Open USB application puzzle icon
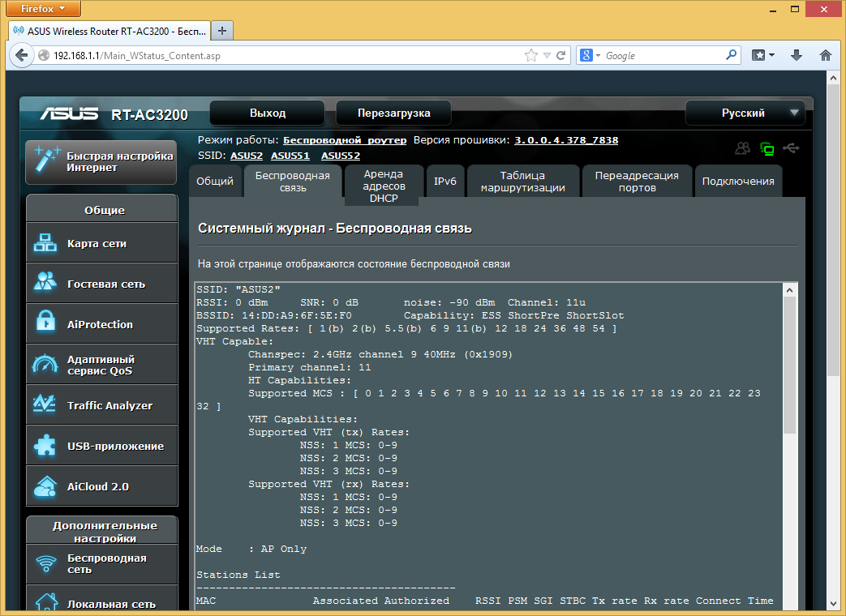The image size is (846, 616). (45, 445)
